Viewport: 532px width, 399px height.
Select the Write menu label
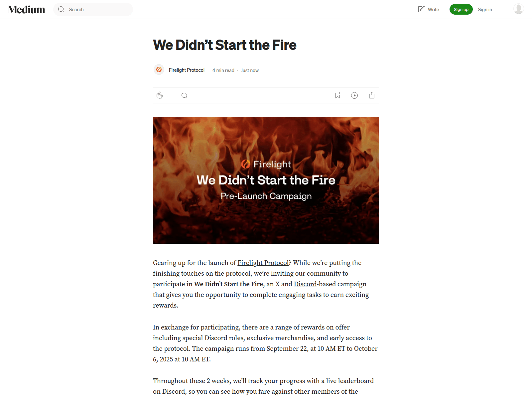tap(433, 10)
